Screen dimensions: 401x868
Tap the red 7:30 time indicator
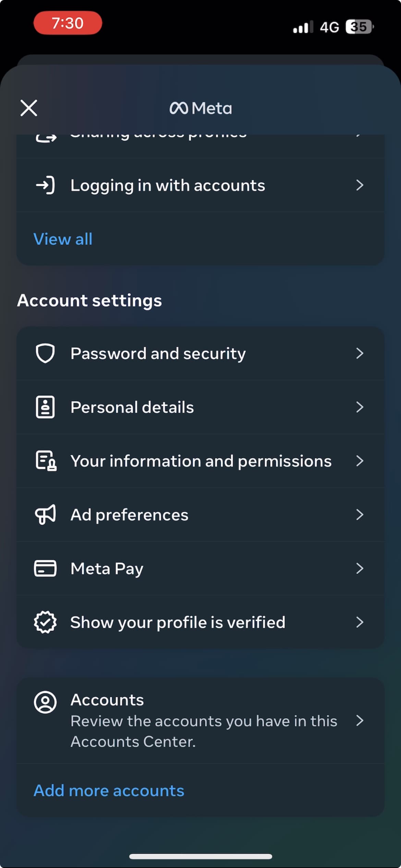[x=68, y=23]
